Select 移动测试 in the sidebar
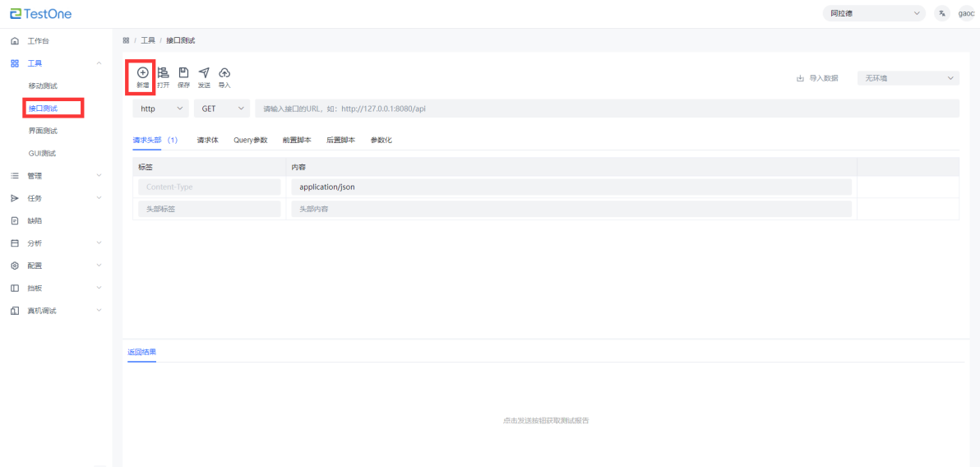980x467 pixels. 43,86
